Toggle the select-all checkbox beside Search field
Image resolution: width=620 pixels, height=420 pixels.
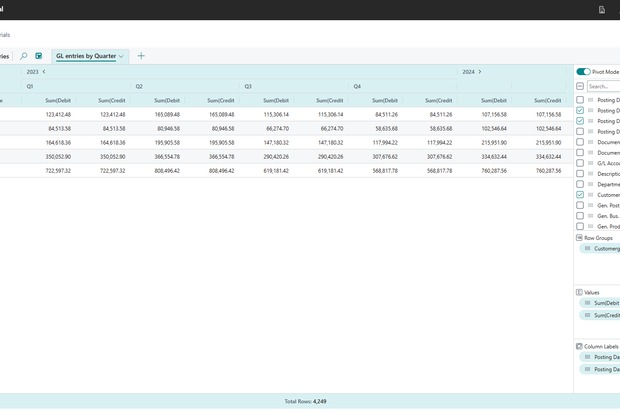[580, 86]
